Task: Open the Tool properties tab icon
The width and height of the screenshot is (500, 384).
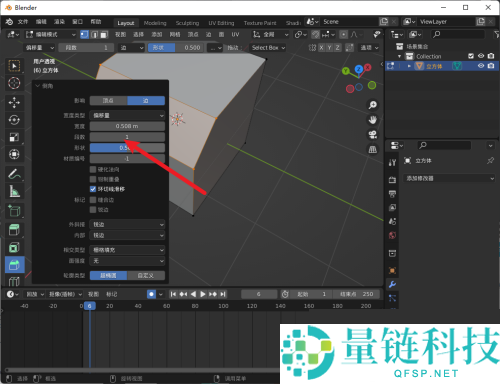Action: tap(392, 162)
